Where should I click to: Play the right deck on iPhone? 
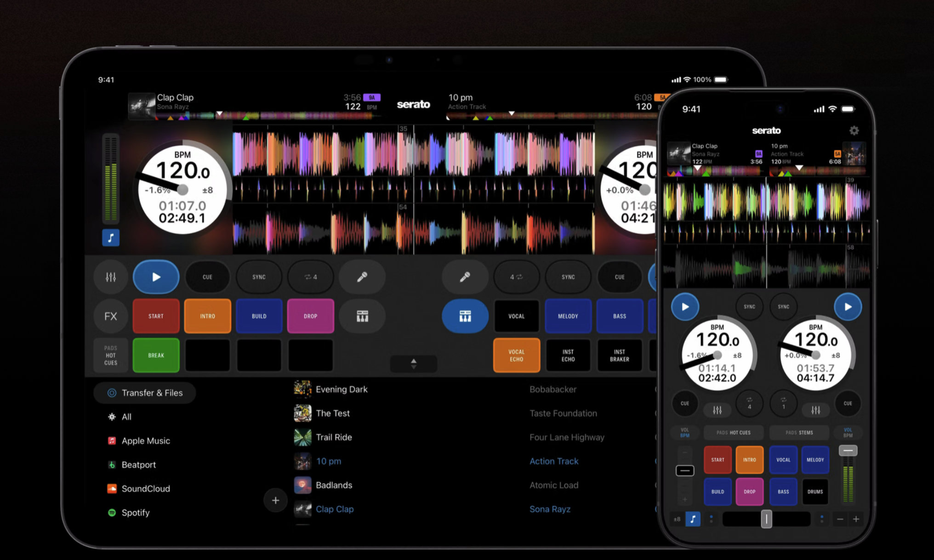pyautogui.click(x=848, y=307)
